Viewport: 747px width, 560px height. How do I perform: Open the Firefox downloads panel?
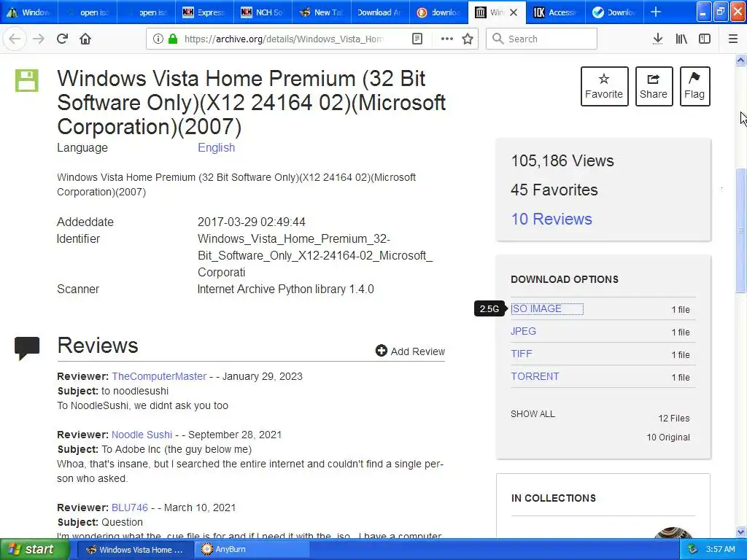[x=658, y=39]
